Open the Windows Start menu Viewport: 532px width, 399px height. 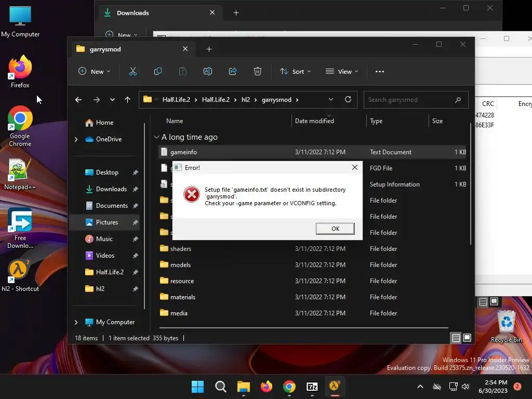pyautogui.click(x=197, y=387)
